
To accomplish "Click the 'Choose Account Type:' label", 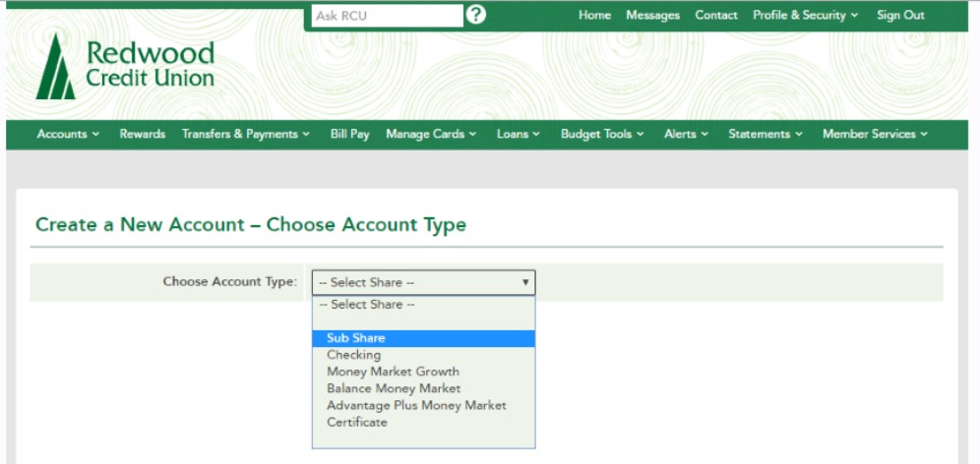I will (x=230, y=282).
